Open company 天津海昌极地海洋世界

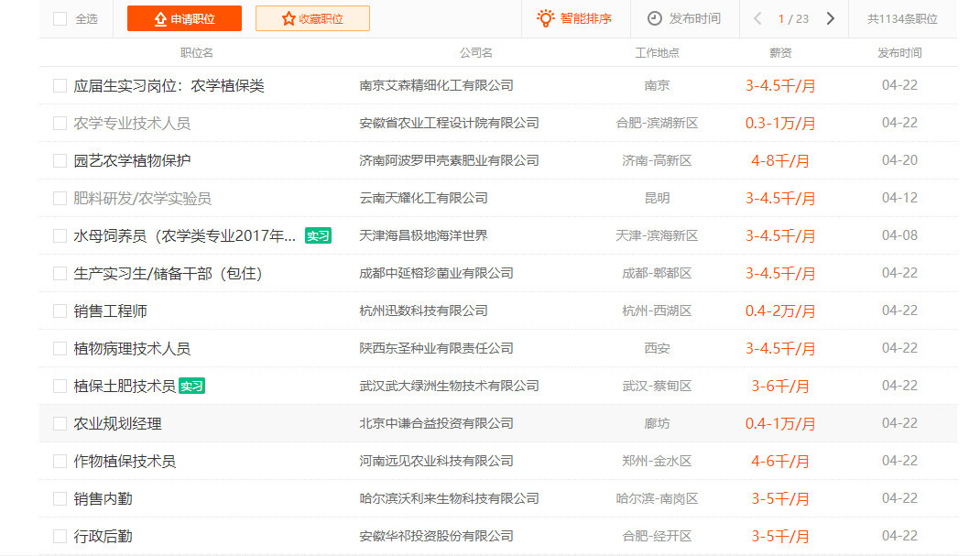(x=423, y=235)
